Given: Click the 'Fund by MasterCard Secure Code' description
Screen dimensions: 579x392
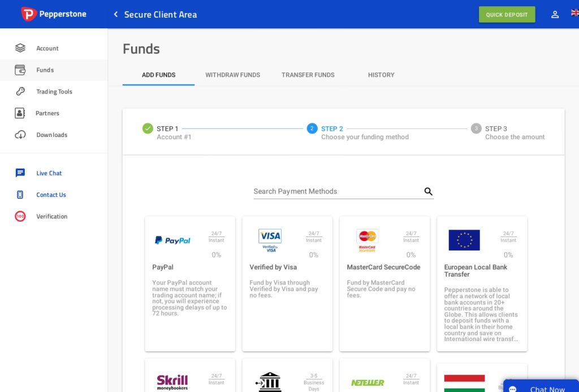Looking at the screenshot, I should tap(381, 289).
